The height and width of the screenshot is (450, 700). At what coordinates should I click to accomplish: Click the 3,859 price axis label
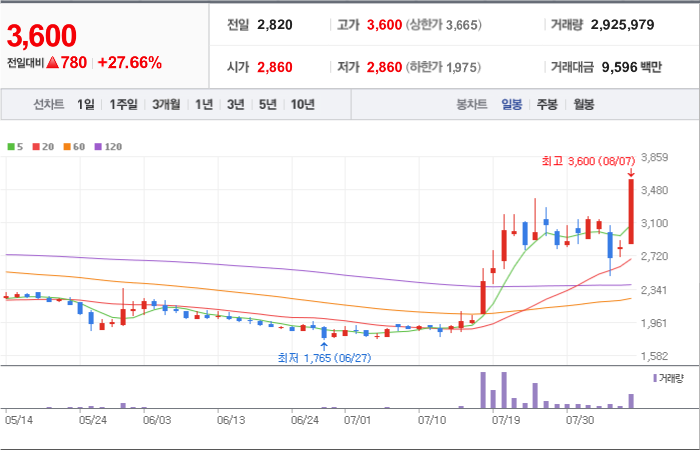[x=654, y=158]
